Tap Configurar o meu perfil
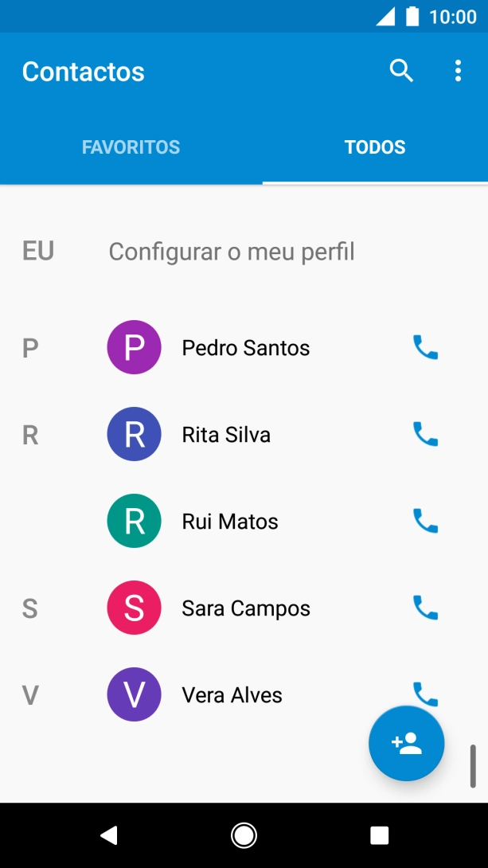This screenshot has width=488, height=868. 232,251
